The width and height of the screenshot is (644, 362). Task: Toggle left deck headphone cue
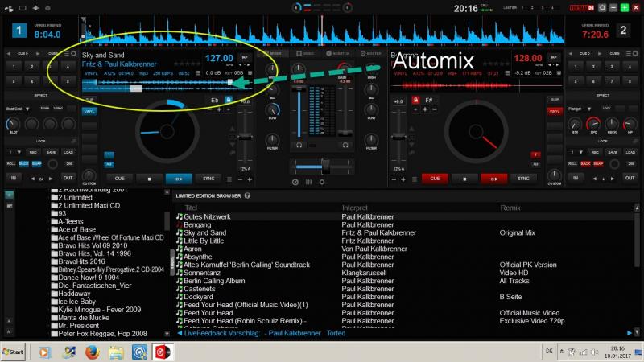299,145
